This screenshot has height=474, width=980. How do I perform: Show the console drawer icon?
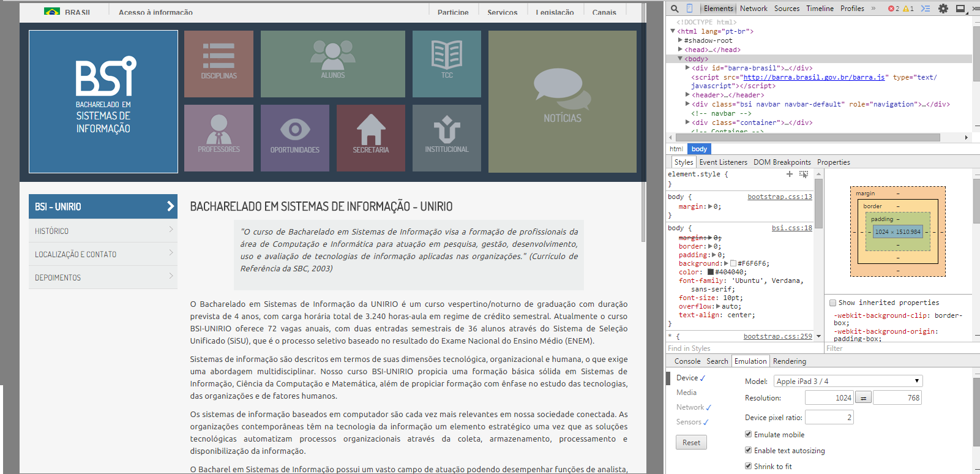tap(926, 9)
